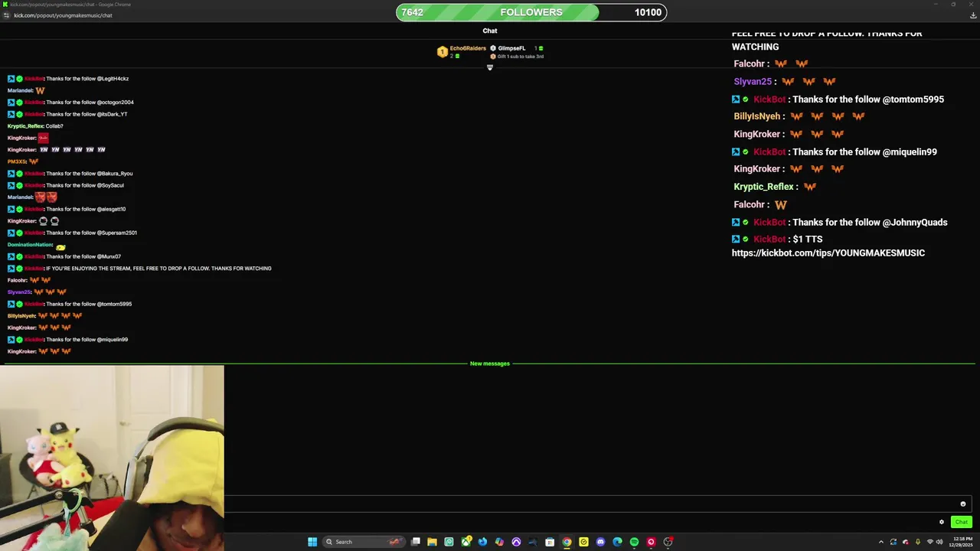Click the green Chat send button

tap(962, 522)
